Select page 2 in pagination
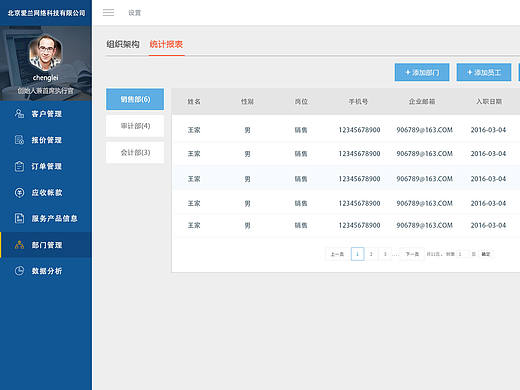Screen dimensions: 520x390 pyautogui.click(x=371, y=254)
